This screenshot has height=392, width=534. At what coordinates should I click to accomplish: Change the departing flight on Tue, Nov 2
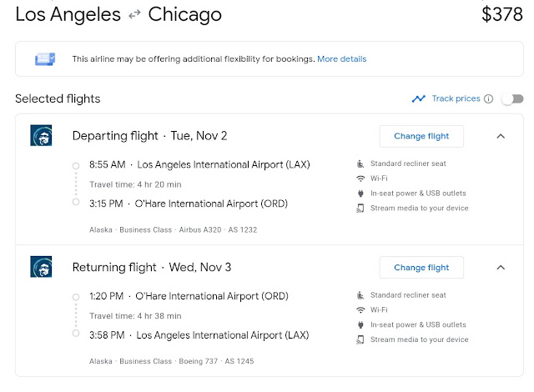[x=421, y=136]
